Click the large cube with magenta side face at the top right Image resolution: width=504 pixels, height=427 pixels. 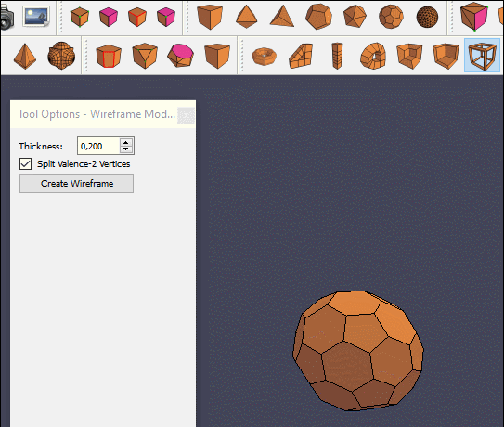474,16
